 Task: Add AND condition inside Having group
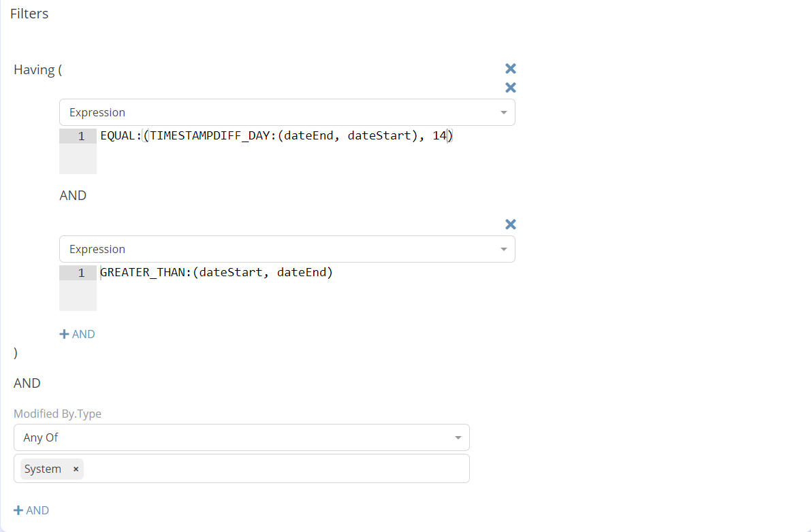coord(77,334)
